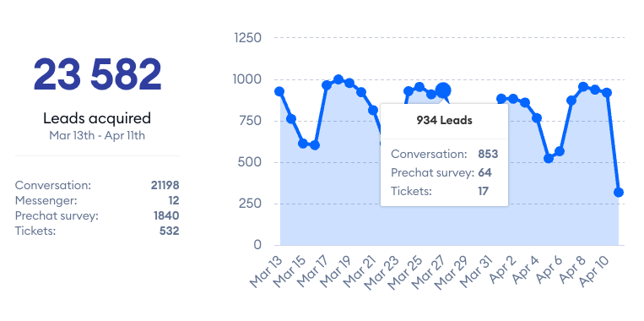Screen dimensions: 644x321
Task: Click the Prechat survey total 1840
Action: pos(165,215)
